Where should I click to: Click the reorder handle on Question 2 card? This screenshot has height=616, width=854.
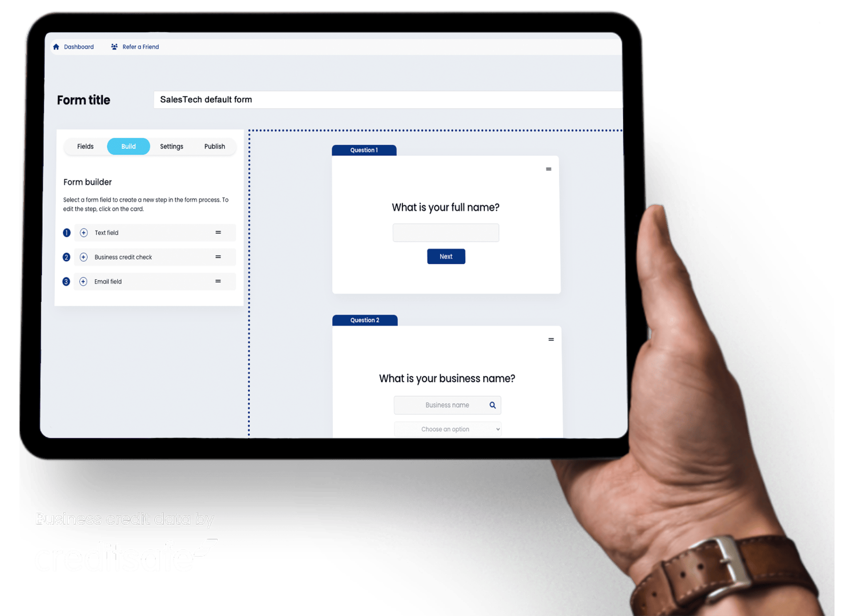[x=551, y=340]
